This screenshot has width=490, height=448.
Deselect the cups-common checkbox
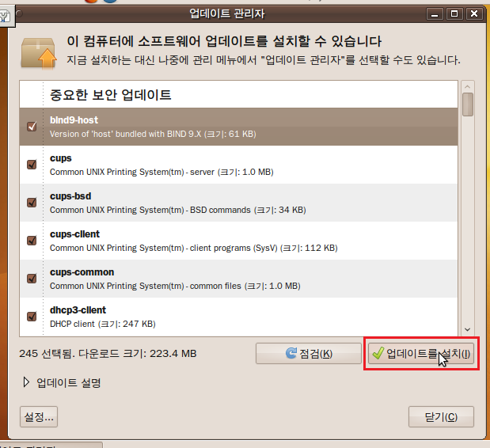tap(32, 279)
